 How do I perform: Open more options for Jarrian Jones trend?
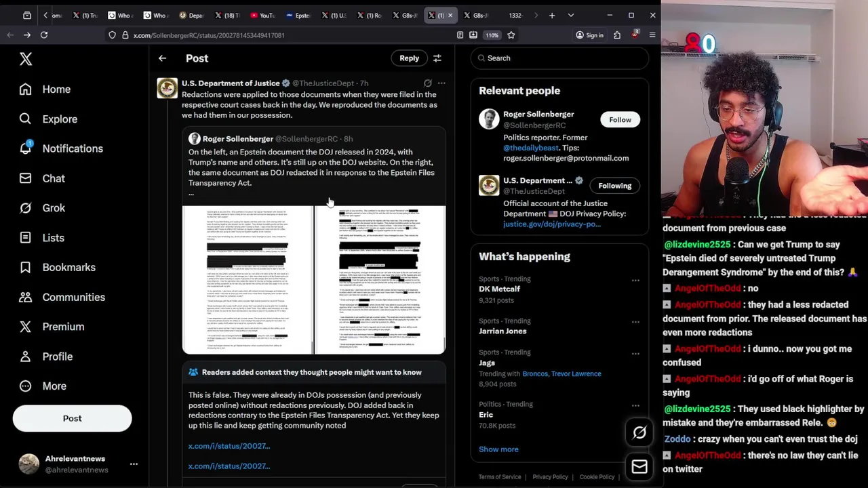(635, 323)
